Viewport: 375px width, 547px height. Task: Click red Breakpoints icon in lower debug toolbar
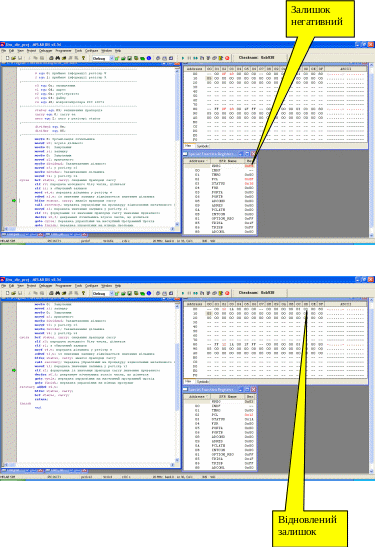[x=227, y=293]
